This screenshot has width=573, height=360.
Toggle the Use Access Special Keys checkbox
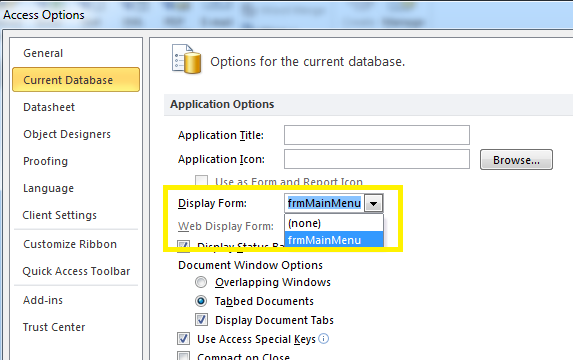click(183, 339)
